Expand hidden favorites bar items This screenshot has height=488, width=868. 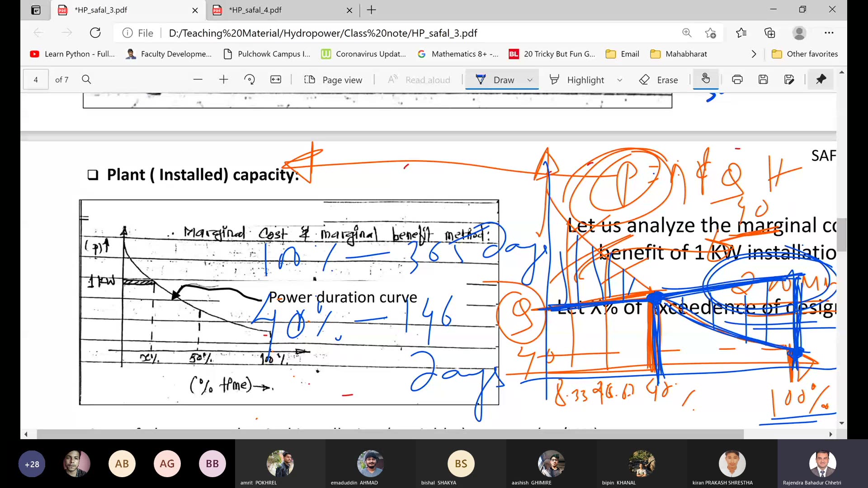[754, 54]
